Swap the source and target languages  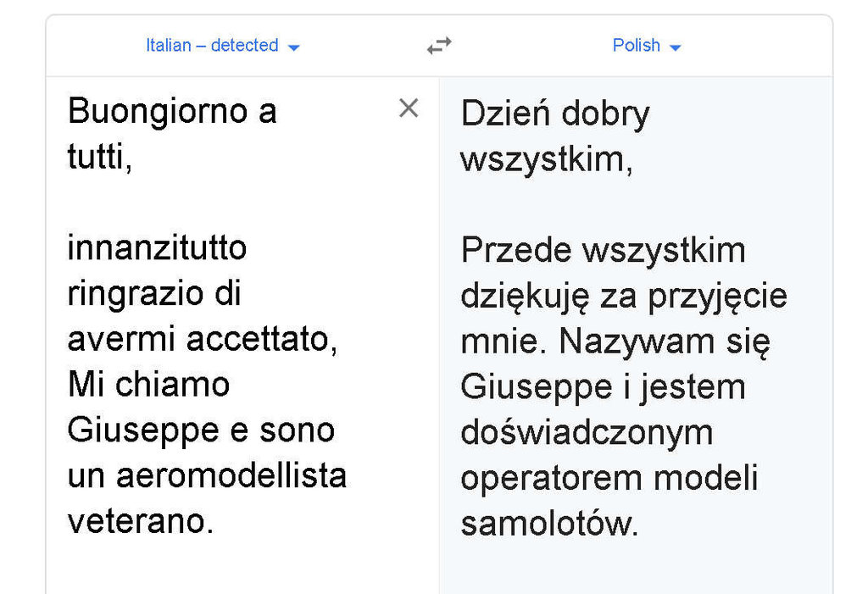tap(439, 46)
